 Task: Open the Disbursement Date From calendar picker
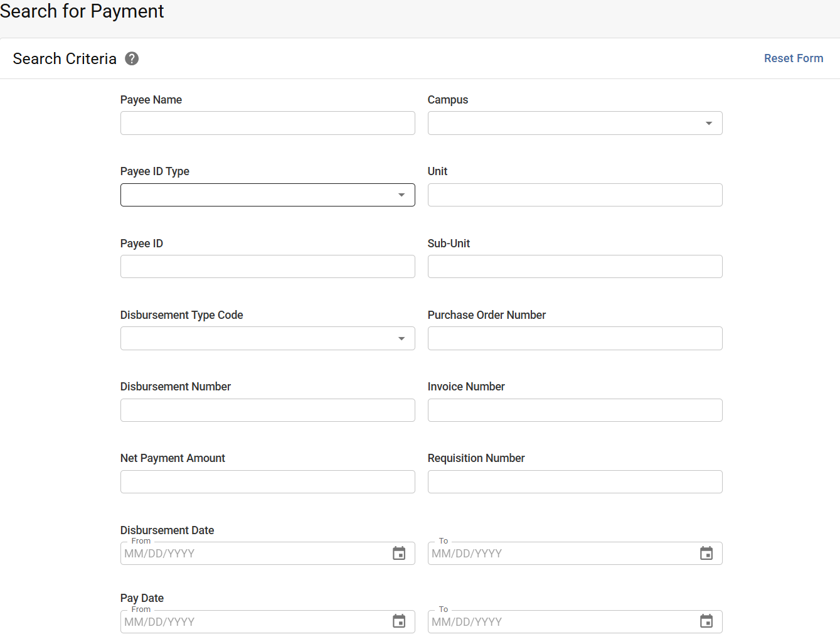(x=400, y=553)
